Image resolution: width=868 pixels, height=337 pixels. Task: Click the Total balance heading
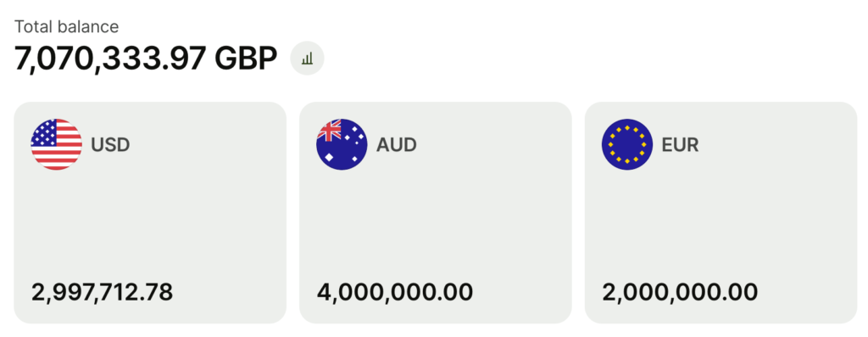pos(66,26)
